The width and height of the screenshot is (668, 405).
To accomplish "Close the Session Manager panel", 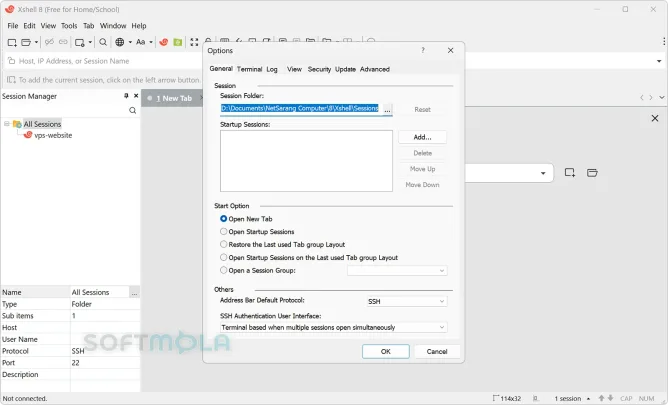I will [136, 96].
